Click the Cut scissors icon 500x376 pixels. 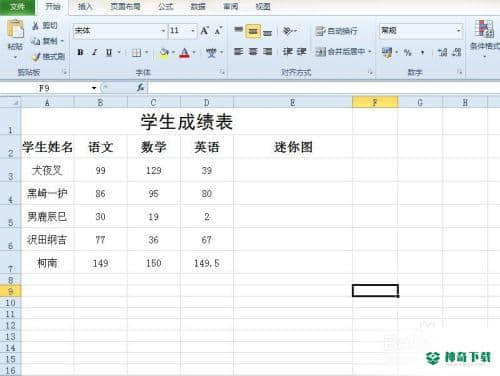(36, 26)
